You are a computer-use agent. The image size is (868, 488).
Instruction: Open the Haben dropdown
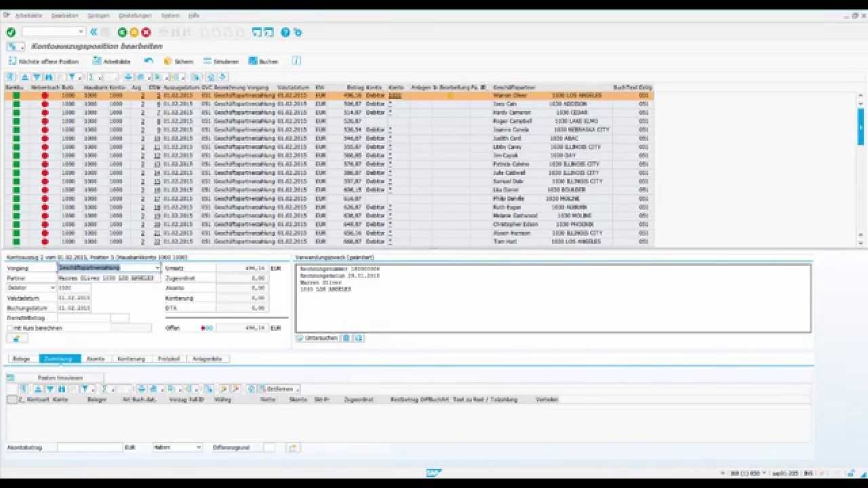click(199, 447)
